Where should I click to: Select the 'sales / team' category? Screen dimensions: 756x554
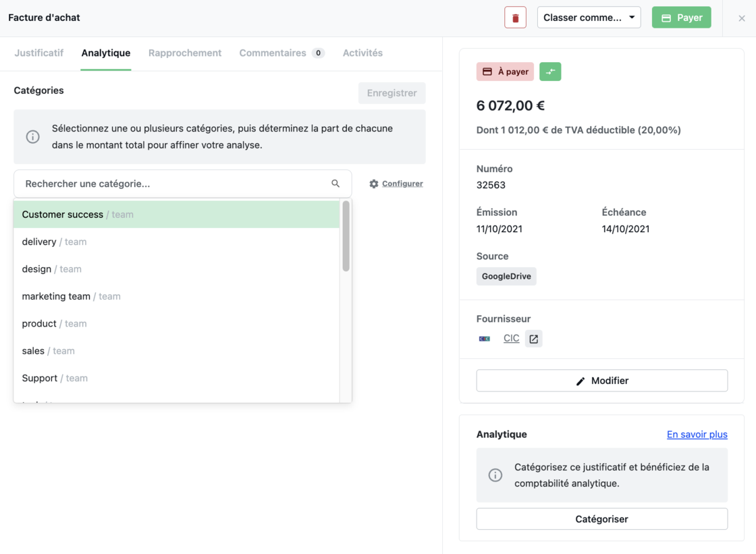pos(176,351)
